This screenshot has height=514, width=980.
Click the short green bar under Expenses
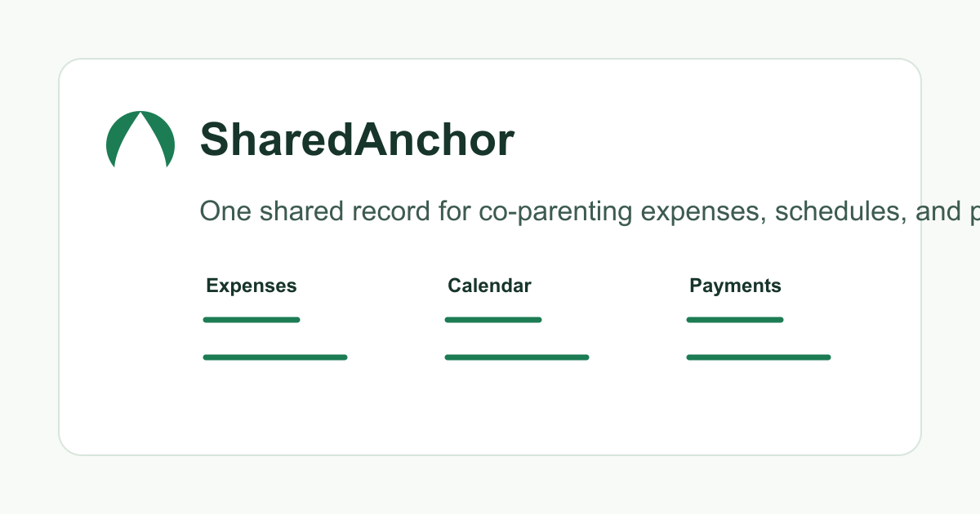252,320
